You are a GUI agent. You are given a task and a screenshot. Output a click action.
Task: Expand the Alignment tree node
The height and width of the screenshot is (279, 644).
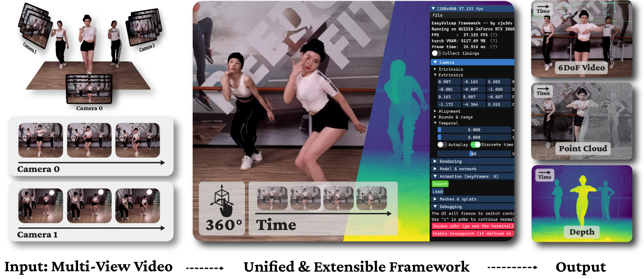(x=435, y=111)
